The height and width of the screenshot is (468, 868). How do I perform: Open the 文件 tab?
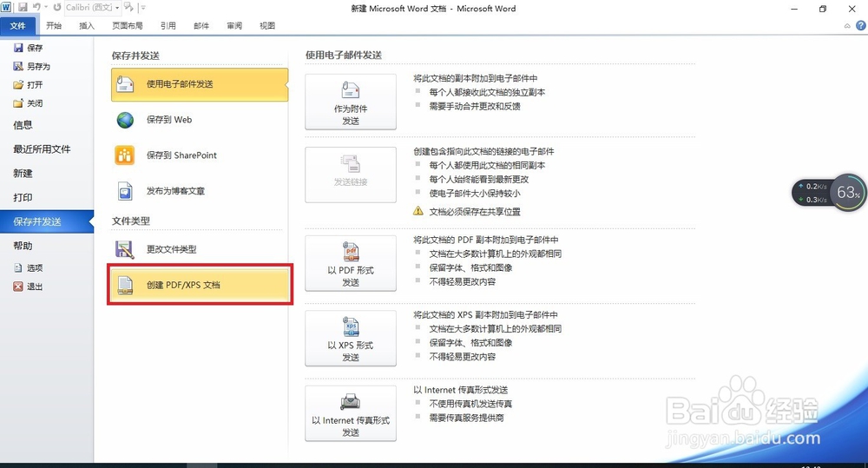click(17, 26)
